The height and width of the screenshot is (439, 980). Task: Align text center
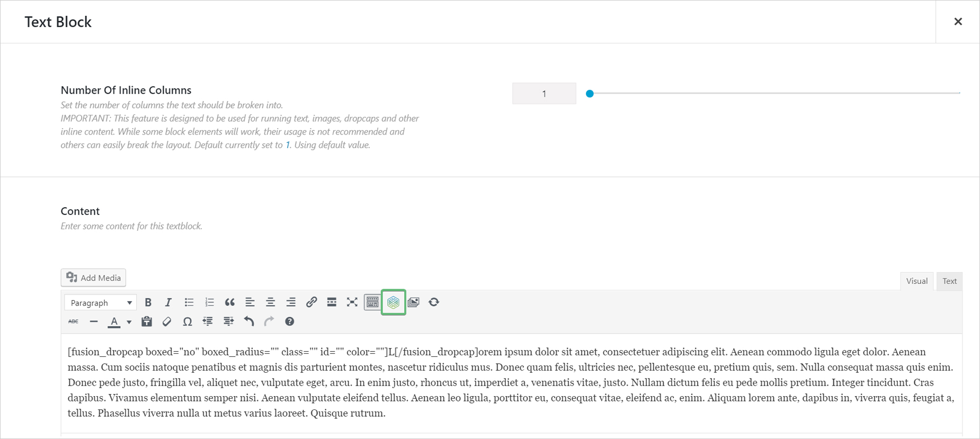coord(270,302)
